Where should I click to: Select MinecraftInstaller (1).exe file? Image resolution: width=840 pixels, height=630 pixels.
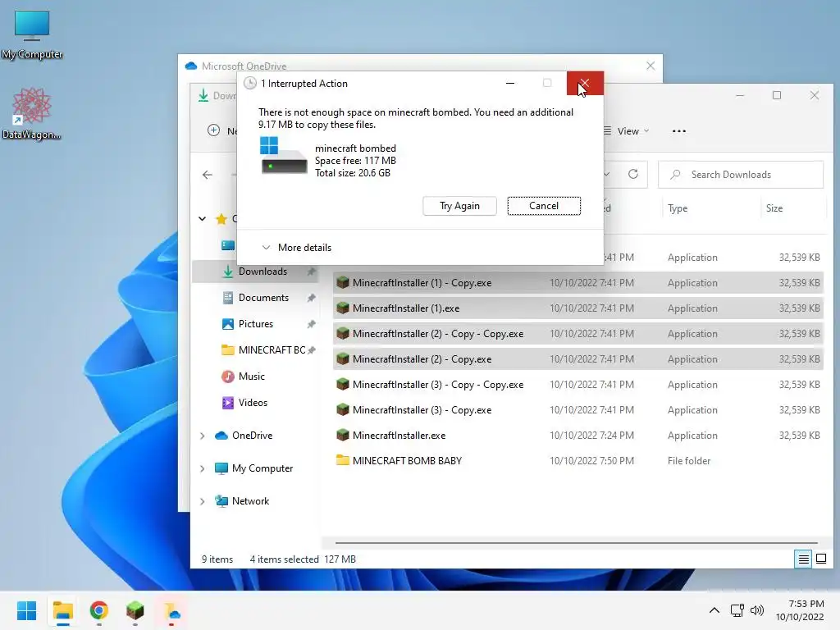pyautogui.click(x=577, y=308)
